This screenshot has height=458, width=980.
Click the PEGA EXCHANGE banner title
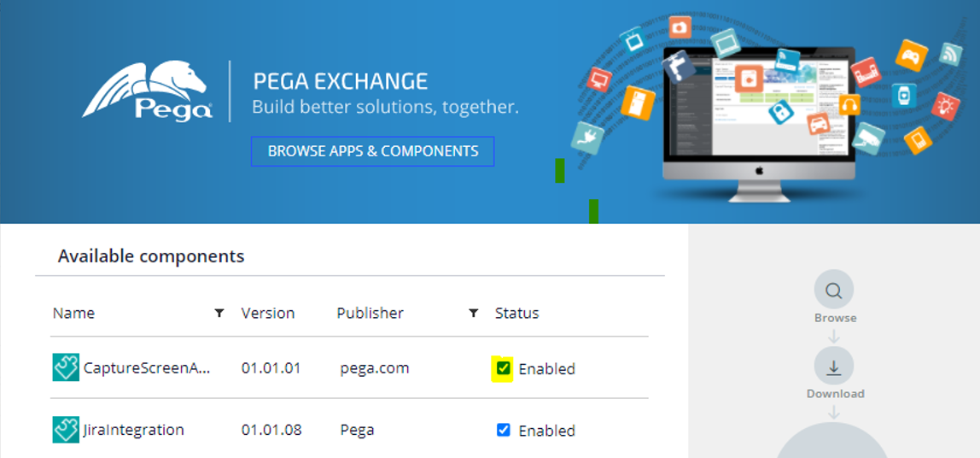(340, 81)
